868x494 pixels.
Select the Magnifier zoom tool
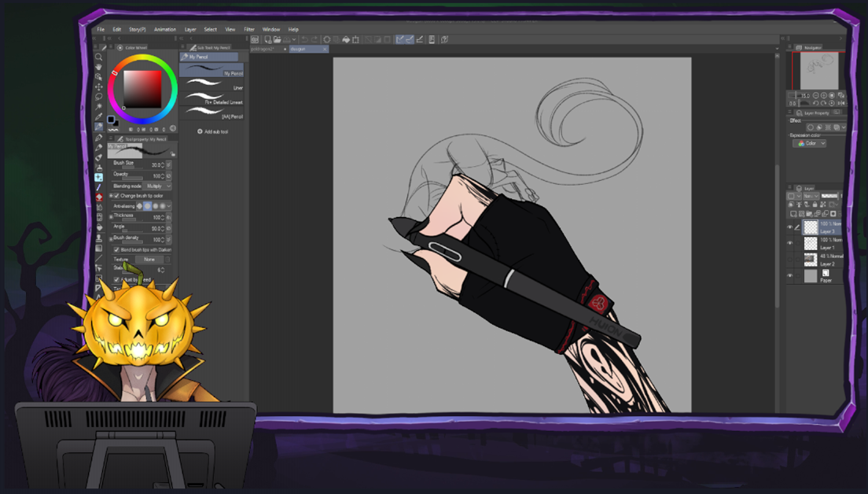[99, 57]
